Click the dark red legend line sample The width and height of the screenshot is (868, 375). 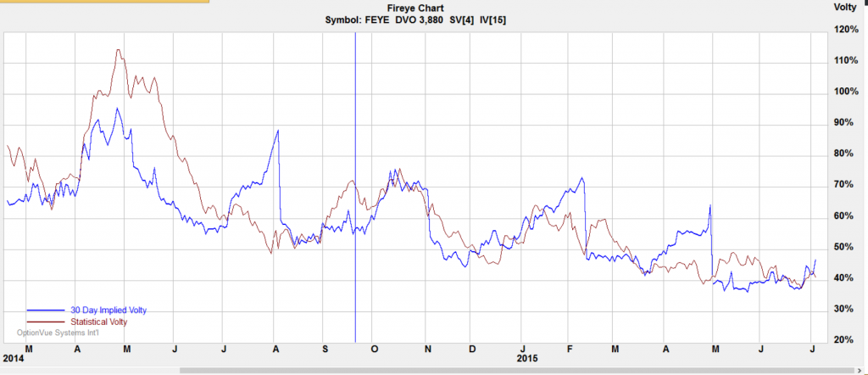point(46,322)
